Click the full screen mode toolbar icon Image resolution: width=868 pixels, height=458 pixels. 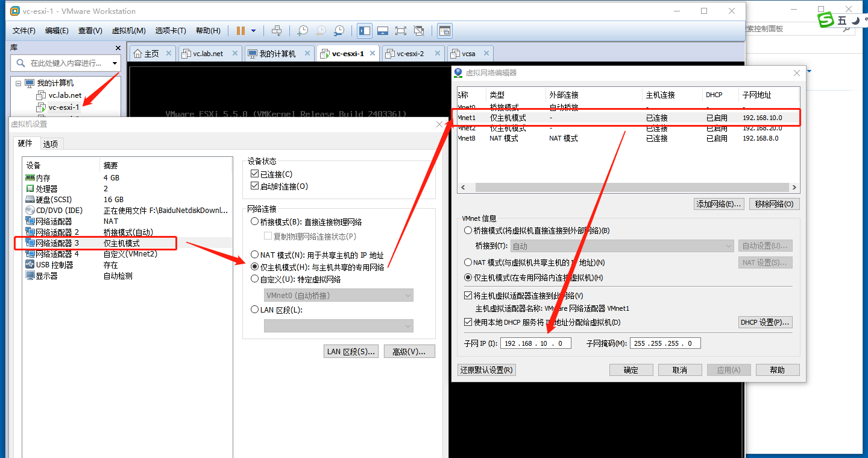pos(401,31)
